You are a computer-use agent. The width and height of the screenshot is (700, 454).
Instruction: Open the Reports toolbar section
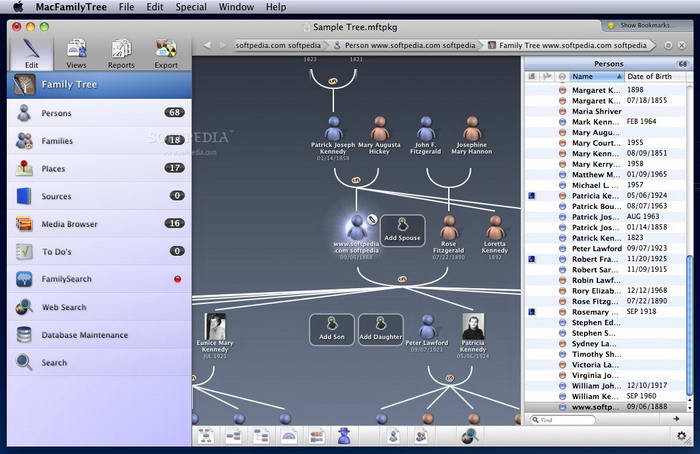121,51
